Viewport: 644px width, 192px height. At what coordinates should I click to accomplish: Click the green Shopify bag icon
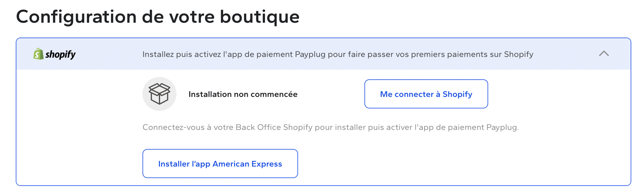(38, 54)
